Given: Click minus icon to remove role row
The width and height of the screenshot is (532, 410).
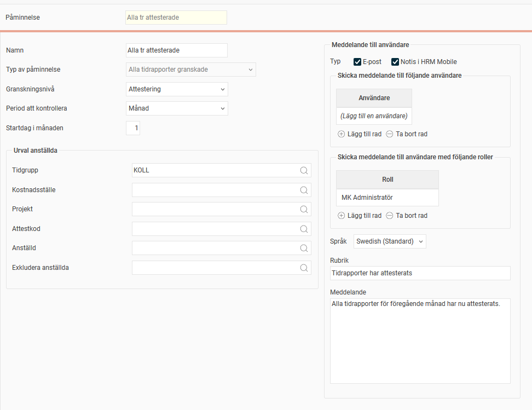Looking at the screenshot, I should click(390, 216).
